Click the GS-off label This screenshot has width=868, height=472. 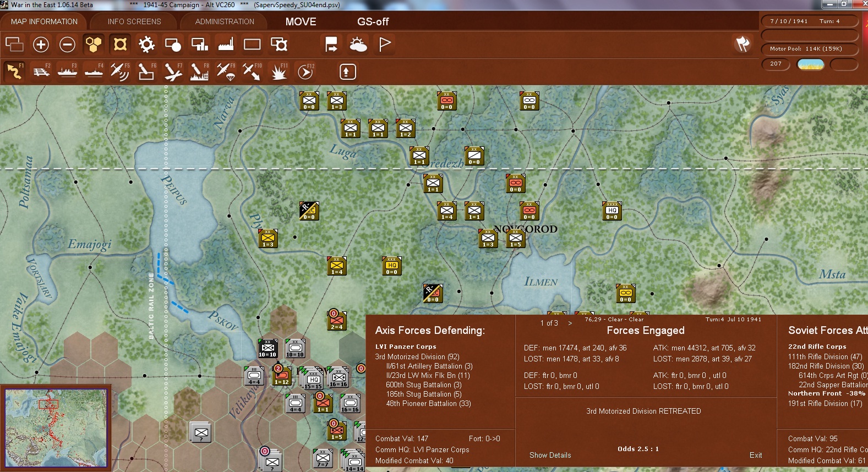click(373, 21)
